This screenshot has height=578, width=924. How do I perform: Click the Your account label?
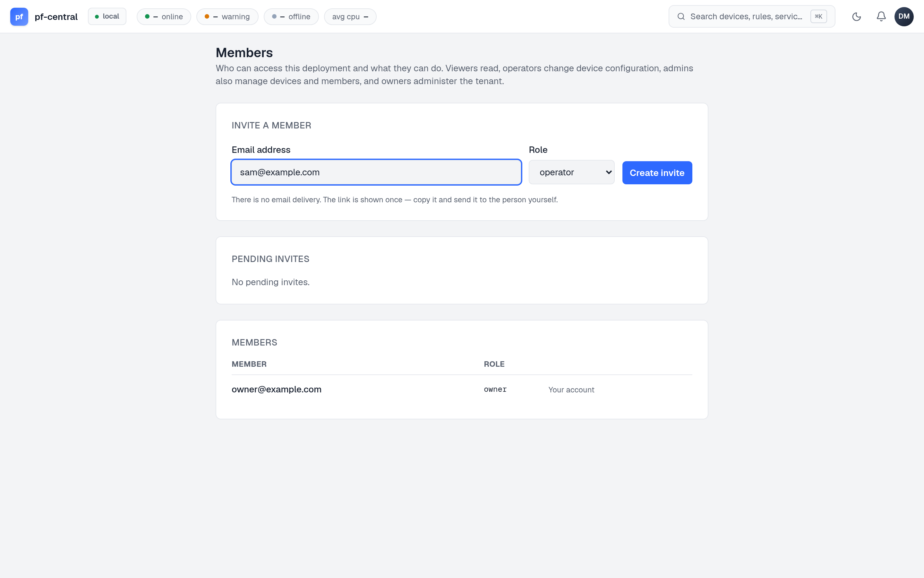point(571,390)
